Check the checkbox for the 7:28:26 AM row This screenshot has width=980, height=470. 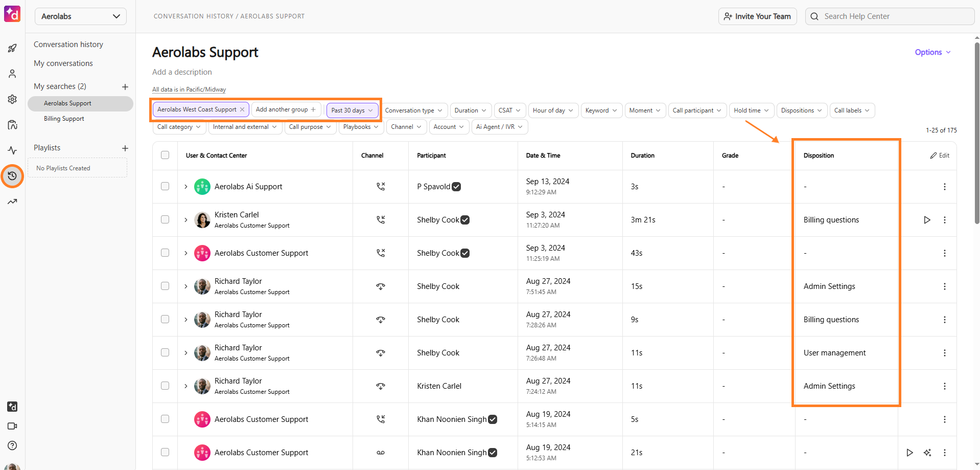[x=165, y=319]
